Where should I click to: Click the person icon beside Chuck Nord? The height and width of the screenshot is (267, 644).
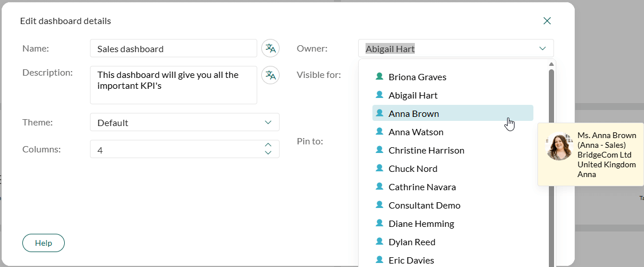[379, 168]
